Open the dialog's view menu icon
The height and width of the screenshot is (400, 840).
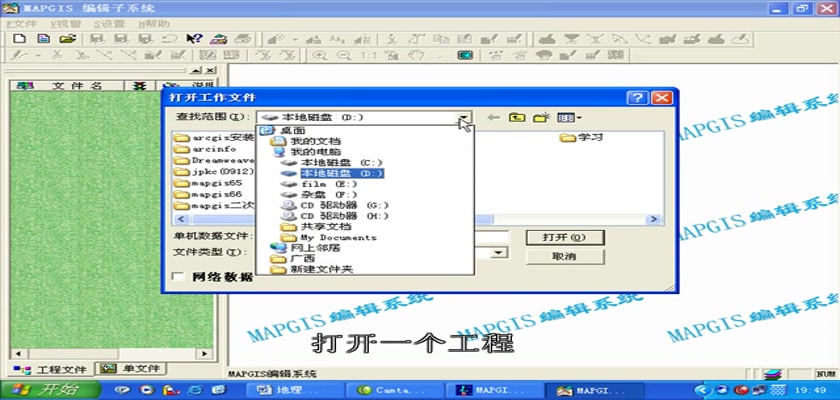coord(568,117)
